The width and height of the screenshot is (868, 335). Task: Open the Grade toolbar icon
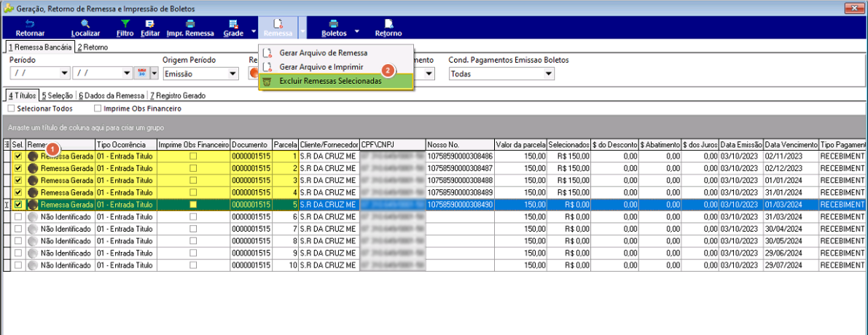(233, 24)
